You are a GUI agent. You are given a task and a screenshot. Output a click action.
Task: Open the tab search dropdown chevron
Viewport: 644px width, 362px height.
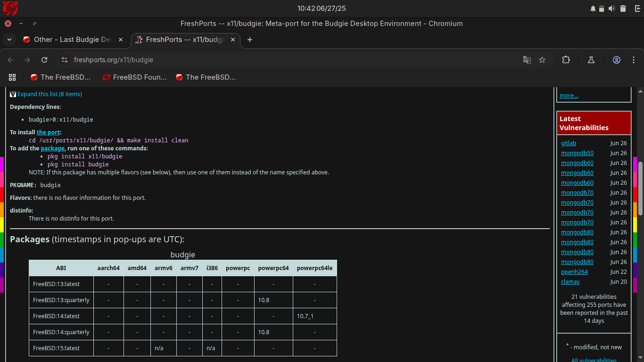(9, 40)
